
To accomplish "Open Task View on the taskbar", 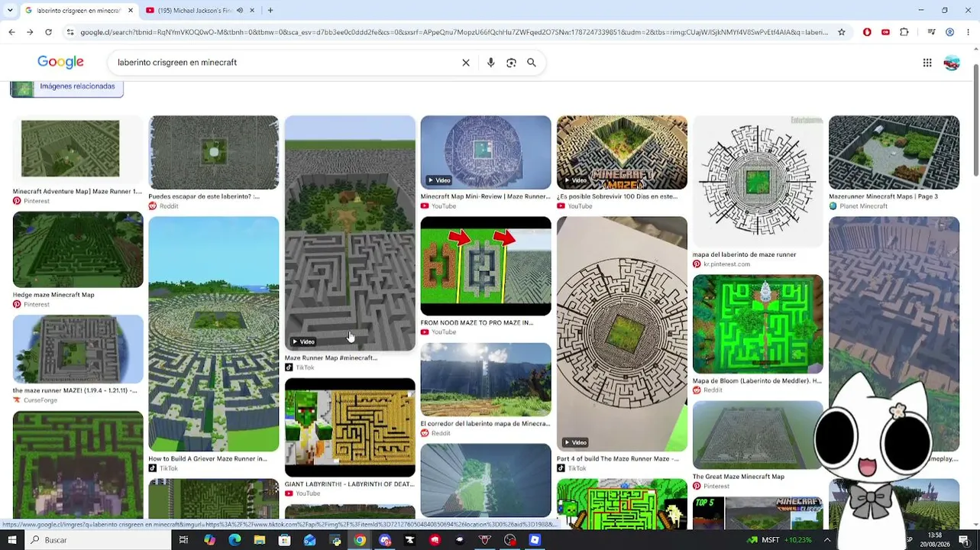I will click(183, 540).
